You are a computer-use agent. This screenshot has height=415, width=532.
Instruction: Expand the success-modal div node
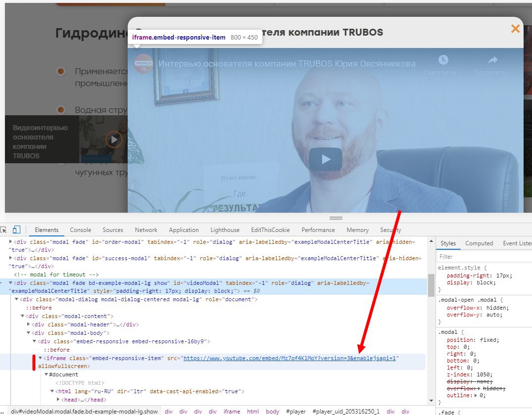(10, 258)
